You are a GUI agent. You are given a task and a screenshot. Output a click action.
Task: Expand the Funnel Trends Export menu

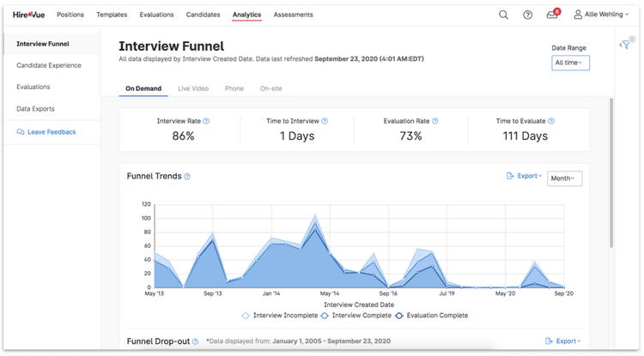(525, 176)
